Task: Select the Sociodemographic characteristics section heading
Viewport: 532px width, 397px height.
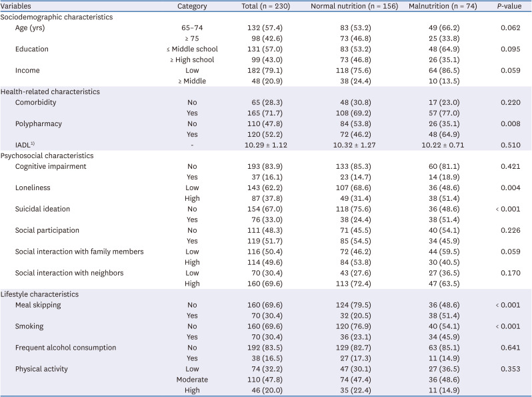Action: tap(56, 16)
